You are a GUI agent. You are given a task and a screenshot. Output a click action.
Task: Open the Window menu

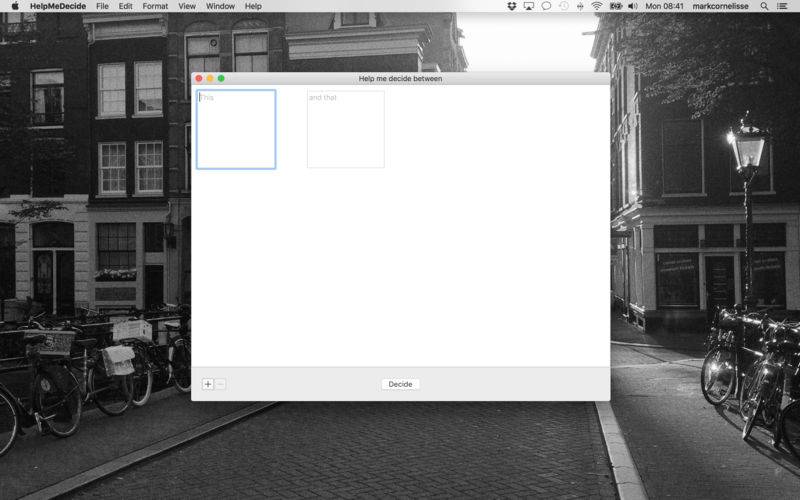(x=220, y=6)
